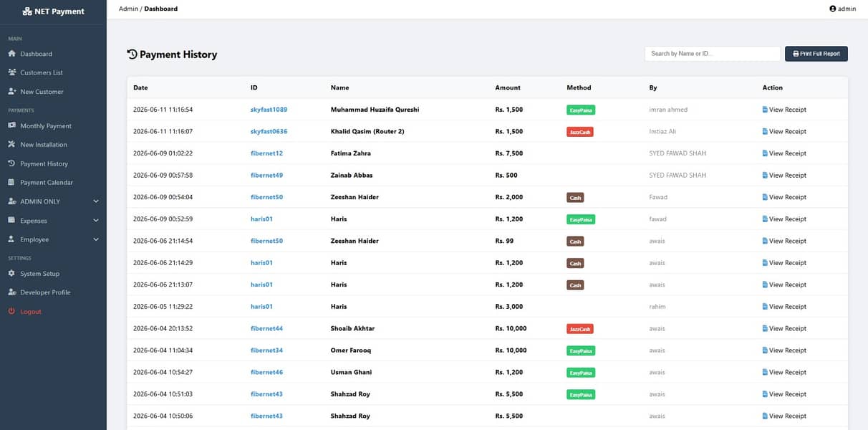Click receipt icon in Shoaib Akhtar row

765,329
